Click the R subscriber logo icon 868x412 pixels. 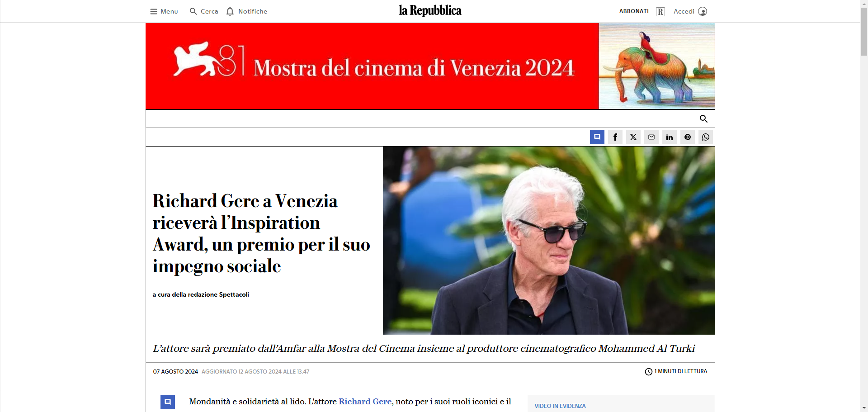pyautogui.click(x=660, y=12)
